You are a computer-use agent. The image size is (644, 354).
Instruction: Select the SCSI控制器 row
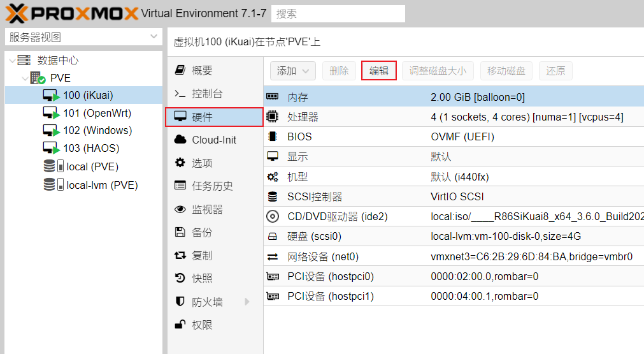coord(454,196)
